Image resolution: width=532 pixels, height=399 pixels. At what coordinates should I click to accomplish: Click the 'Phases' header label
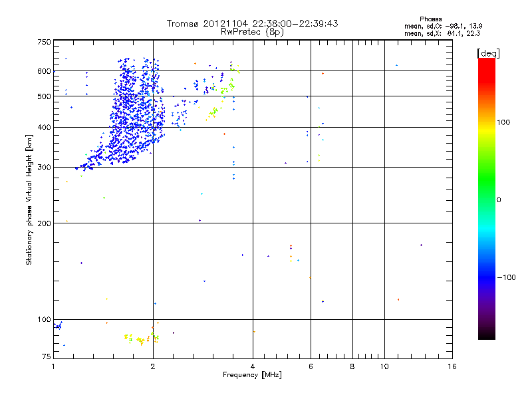tap(430, 19)
